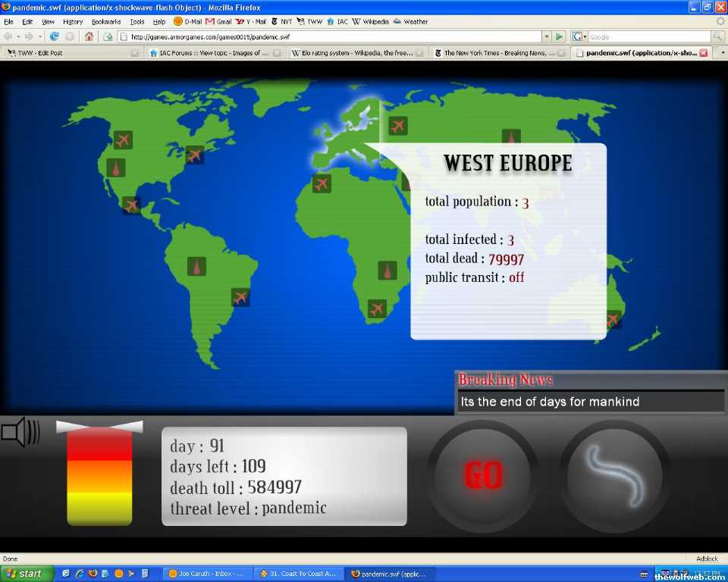Click the airport icon in South America
Image resolution: width=728 pixels, height=582 pixels.
240,297
